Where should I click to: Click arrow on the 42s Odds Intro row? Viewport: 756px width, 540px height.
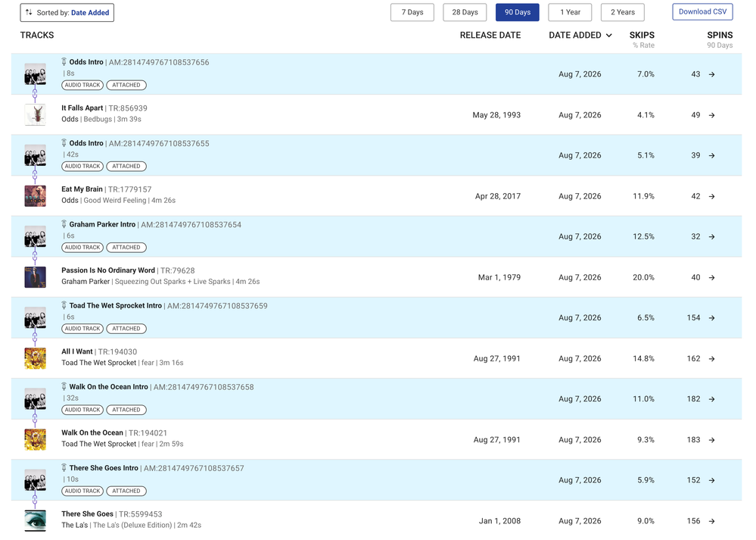[711, 155]
